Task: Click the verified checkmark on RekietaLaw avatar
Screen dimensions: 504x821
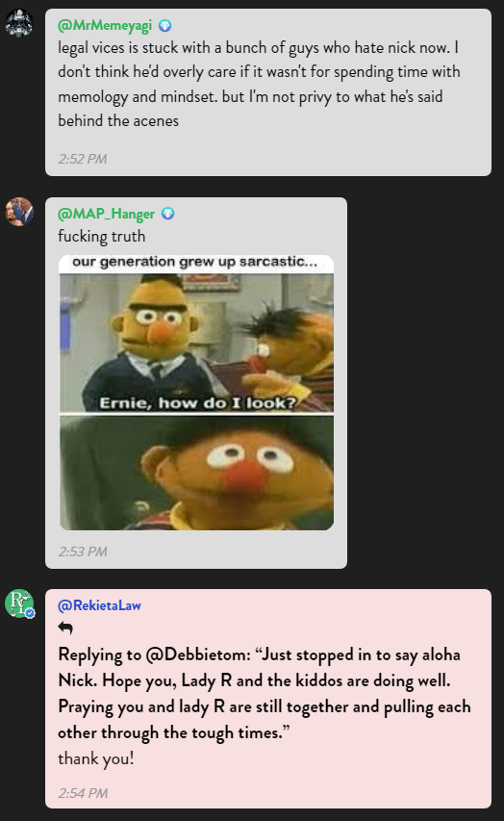Action: pos(30,613)
